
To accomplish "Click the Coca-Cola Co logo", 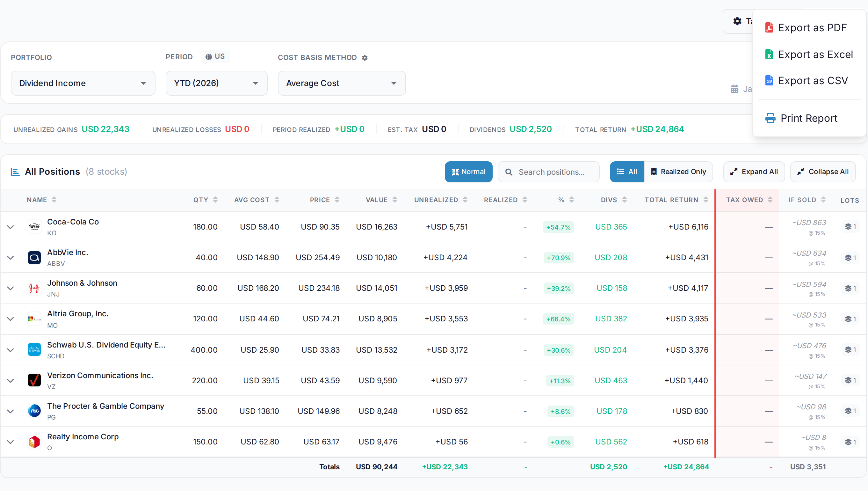I will [x=34, y=227].
